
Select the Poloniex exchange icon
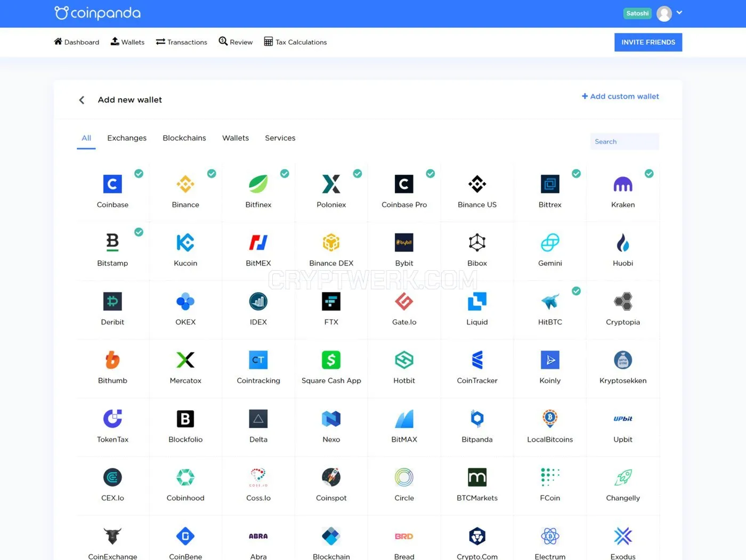[331, 184]
